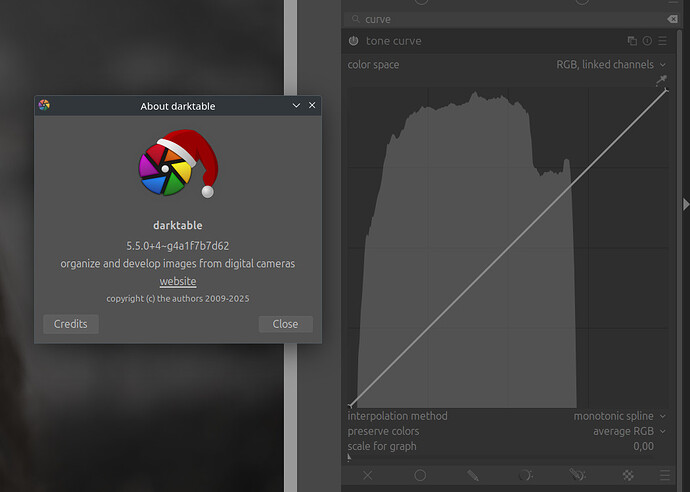The width and height of the screenshot is (690, 492).
Task: Click the darktable Santa hat logo
Action: tap(179, 163)
